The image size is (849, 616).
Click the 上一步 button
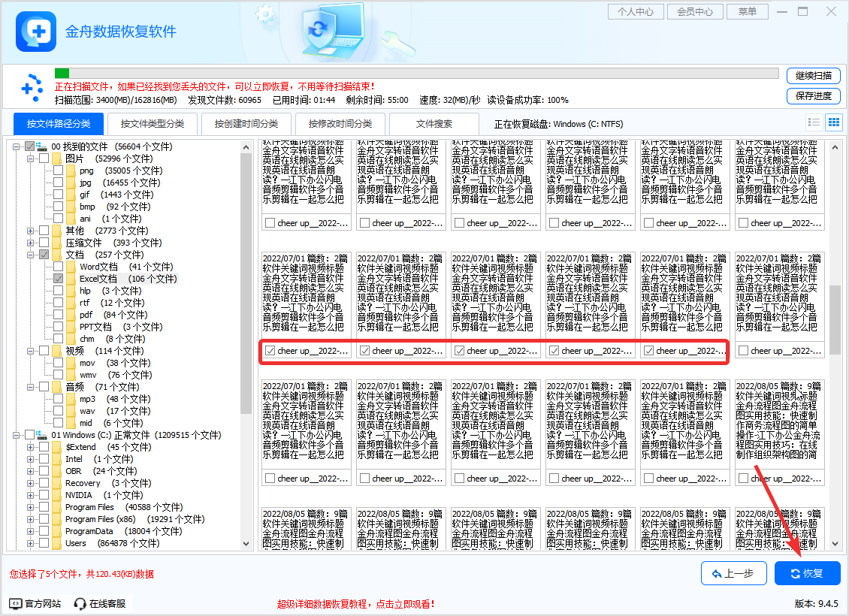tap(733, 573)
